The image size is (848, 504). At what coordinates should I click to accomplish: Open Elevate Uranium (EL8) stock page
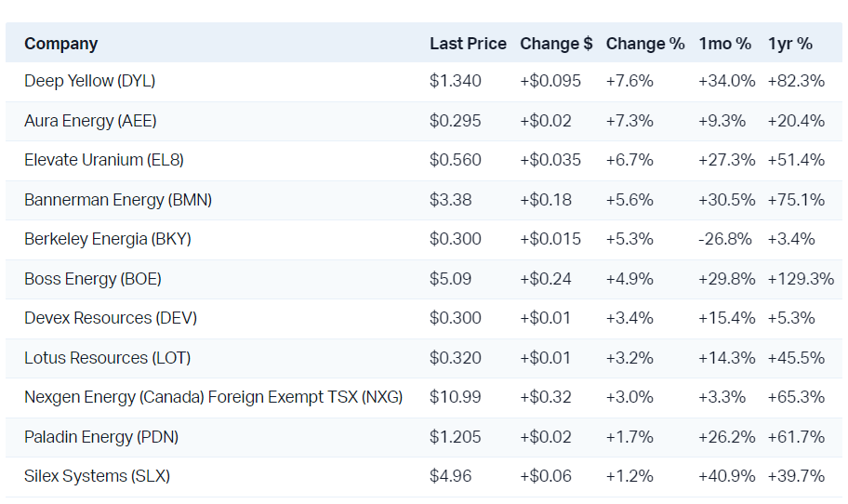pyautogui.click(x=104, y=160)
